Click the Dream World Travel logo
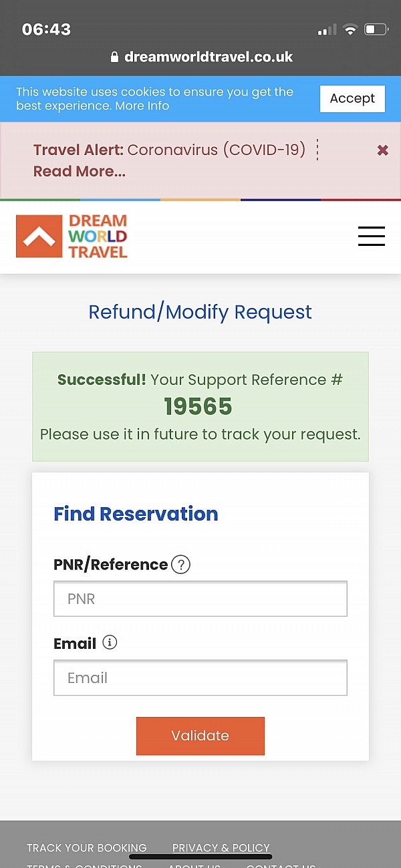Viewport: 401px width, 868px height. [72, 236]
